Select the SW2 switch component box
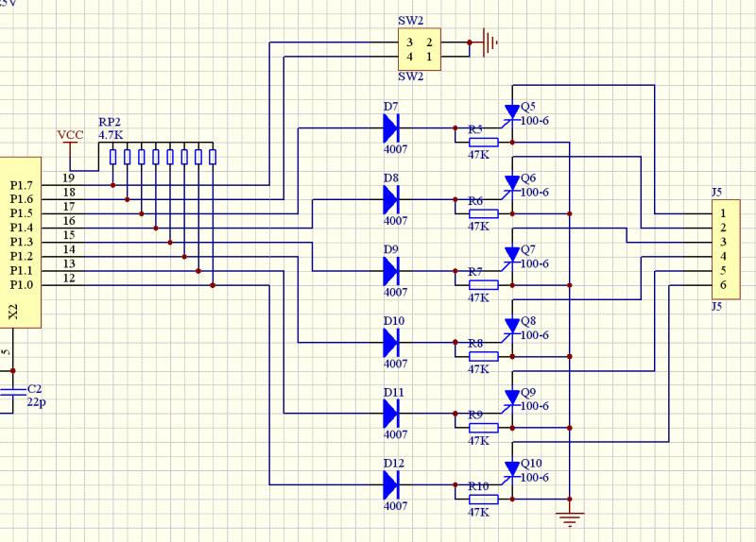Screen dimensions: 756x542 coord(420,49)
